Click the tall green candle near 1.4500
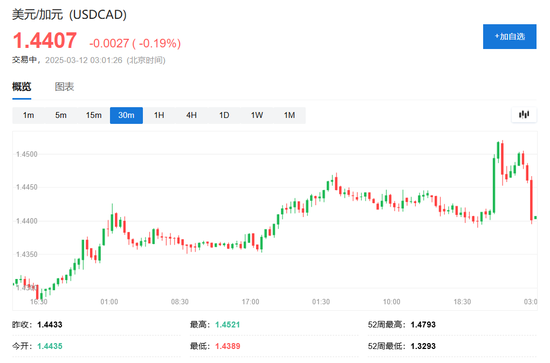This screenshot has height=363, width=550. click(494, 185)
